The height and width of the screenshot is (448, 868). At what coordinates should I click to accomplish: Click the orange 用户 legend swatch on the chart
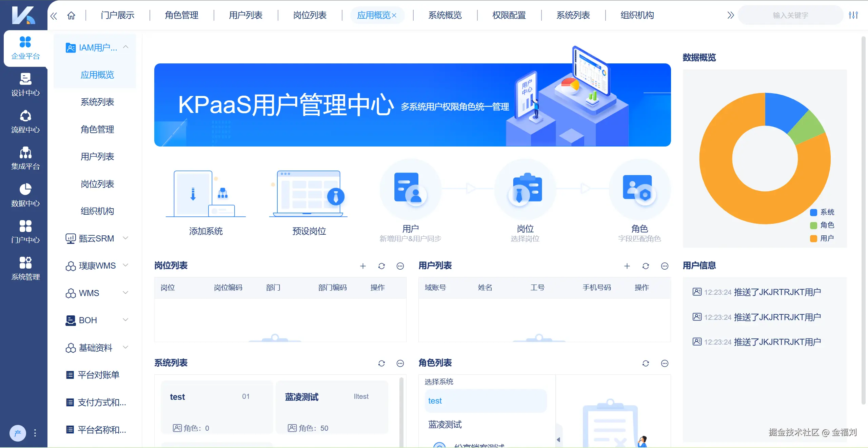(814, 238)
